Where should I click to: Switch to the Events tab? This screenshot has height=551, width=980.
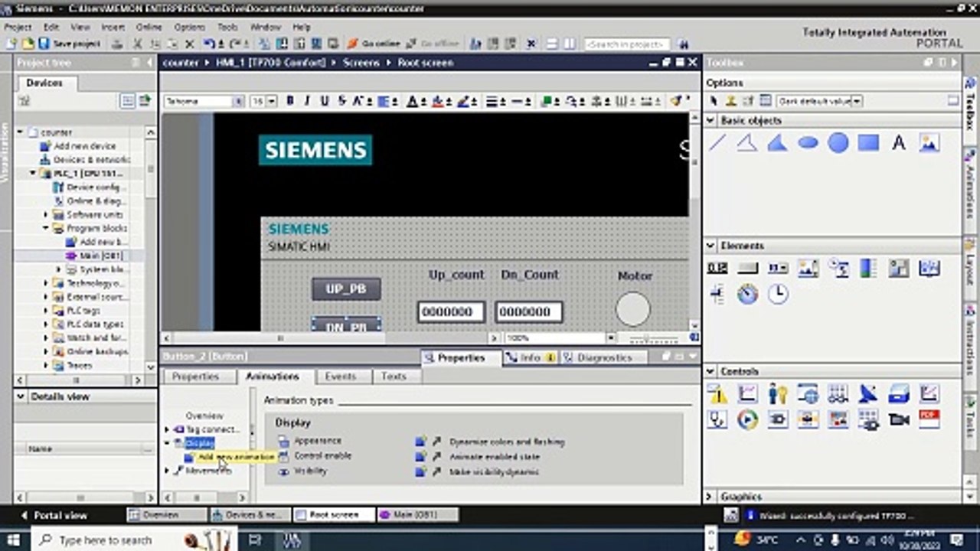[340, 377]
